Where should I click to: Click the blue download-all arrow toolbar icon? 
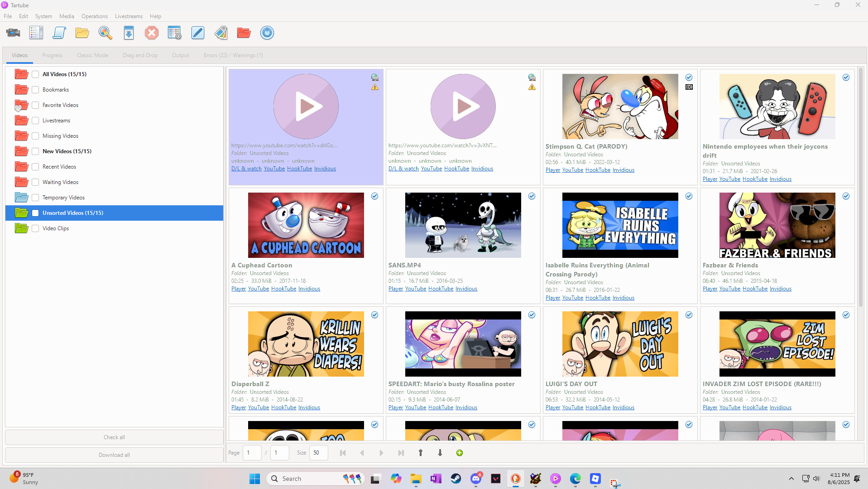pyautogui.click(x=129, y=33)
